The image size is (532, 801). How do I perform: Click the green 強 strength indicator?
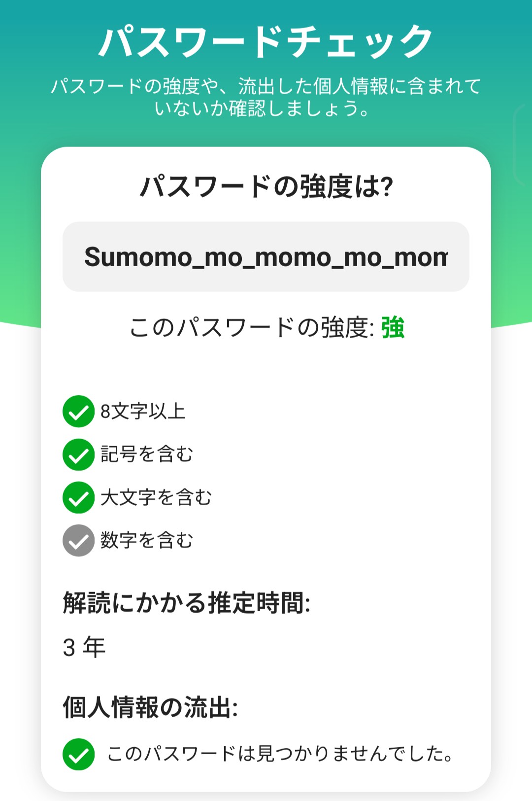[393, 327]
